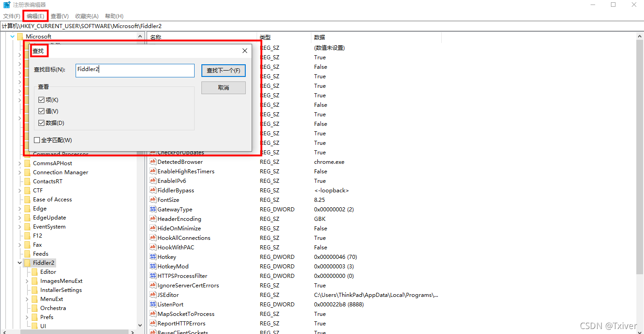The height and width of the screenshot is (334, 644).
Task: Toggle the 项(K) checkbox
Action: click(x=42, y=100)
